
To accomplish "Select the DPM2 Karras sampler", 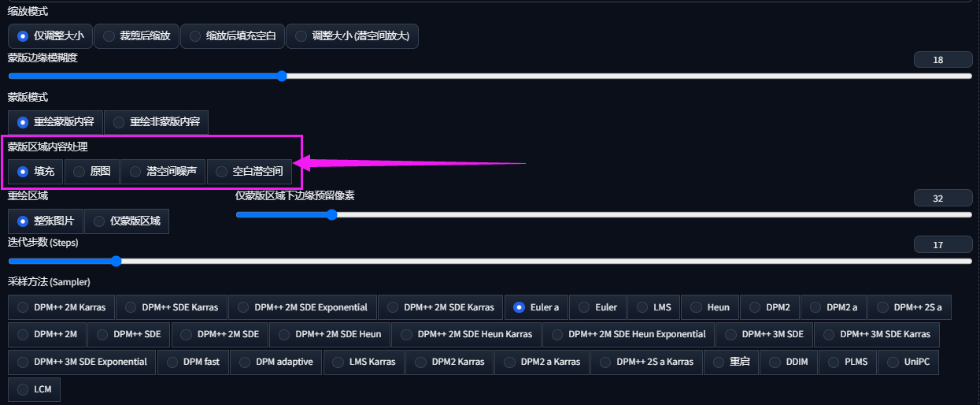I will pyautogui.click(x=451, y=362).
